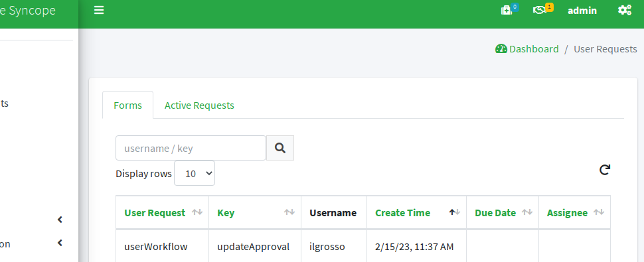Screen dimensions: 644x262
Task: Click the search magnifier button
Action: click(x=280, y=148)
